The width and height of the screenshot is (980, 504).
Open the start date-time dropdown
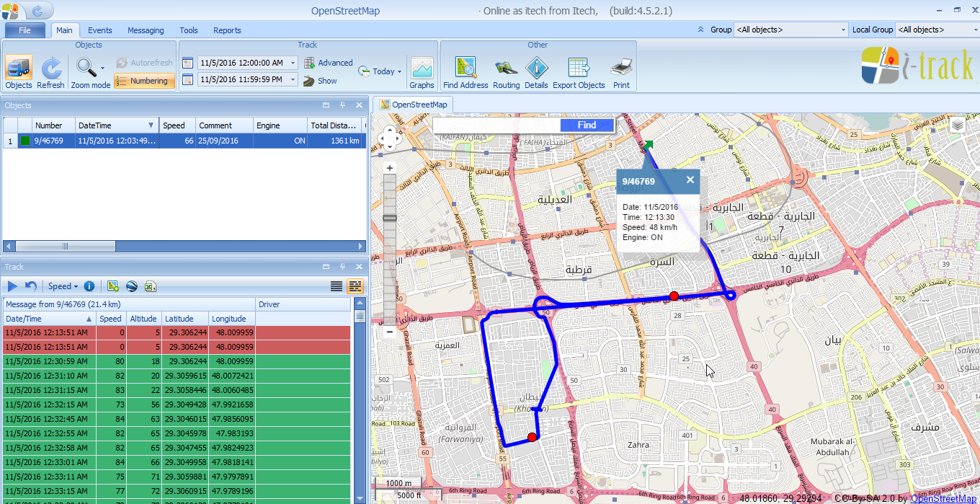point(293,63)
